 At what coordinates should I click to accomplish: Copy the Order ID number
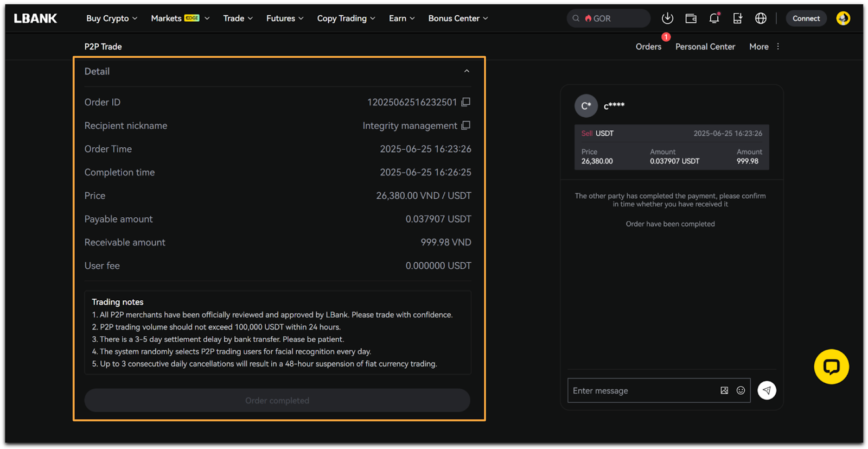465,102
